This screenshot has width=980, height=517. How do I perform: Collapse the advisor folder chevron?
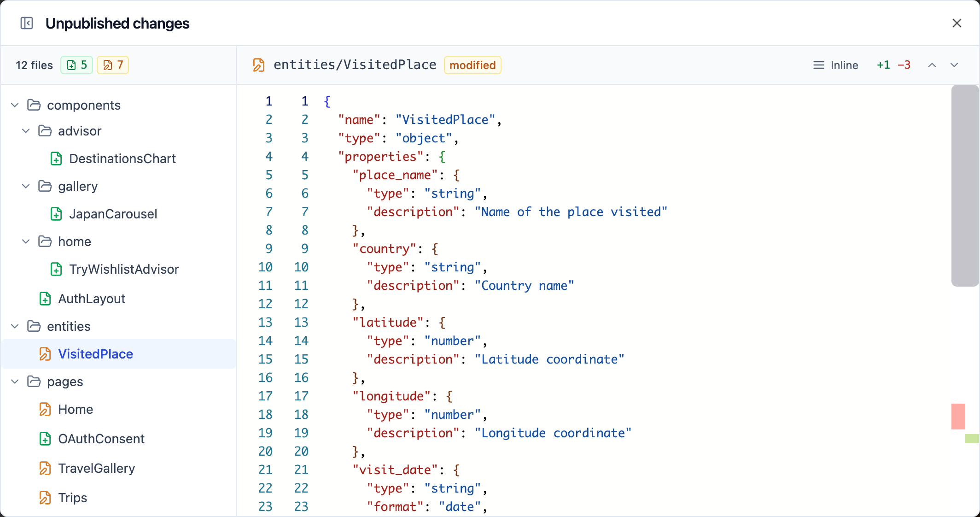[x=26, y=131]
